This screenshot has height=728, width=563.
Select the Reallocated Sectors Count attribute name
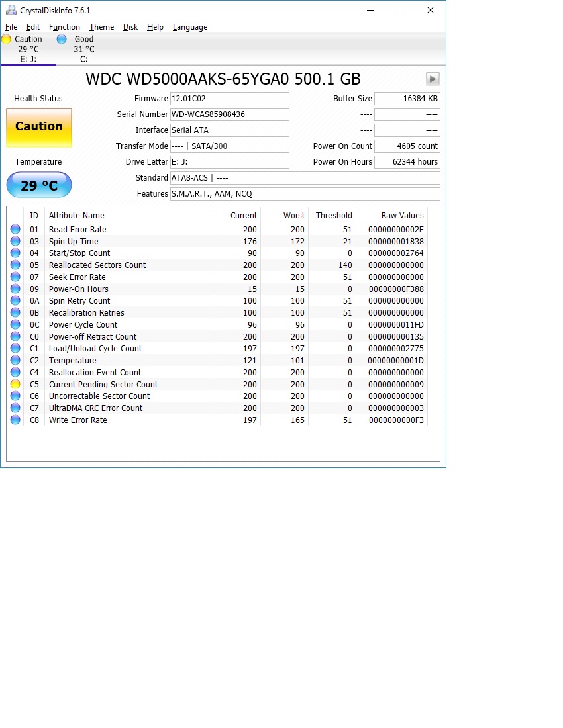click(97, 265)
